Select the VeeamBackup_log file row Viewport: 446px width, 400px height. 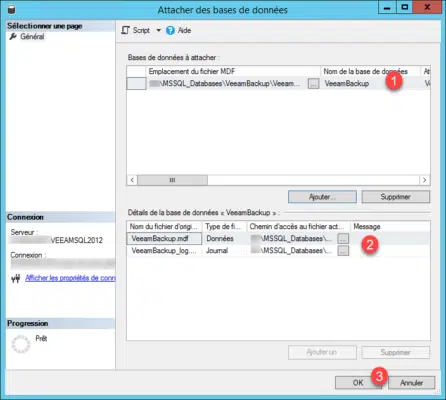(x=278, y=251)
